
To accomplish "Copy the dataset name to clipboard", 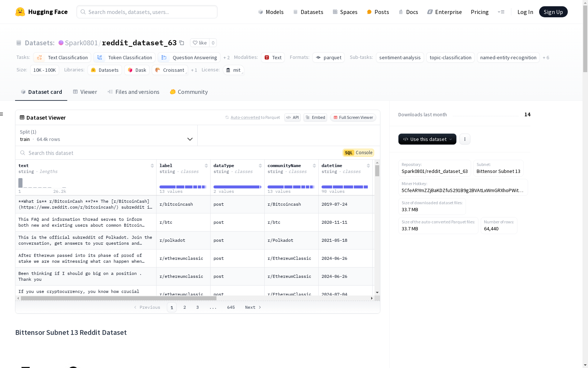I will coord(182,43).
